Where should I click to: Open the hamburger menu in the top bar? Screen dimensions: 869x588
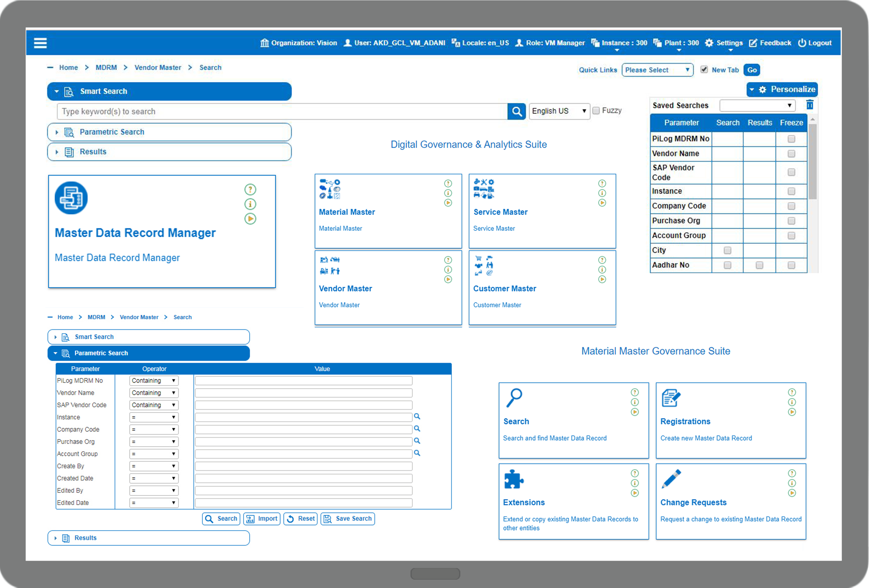[40, 43]
